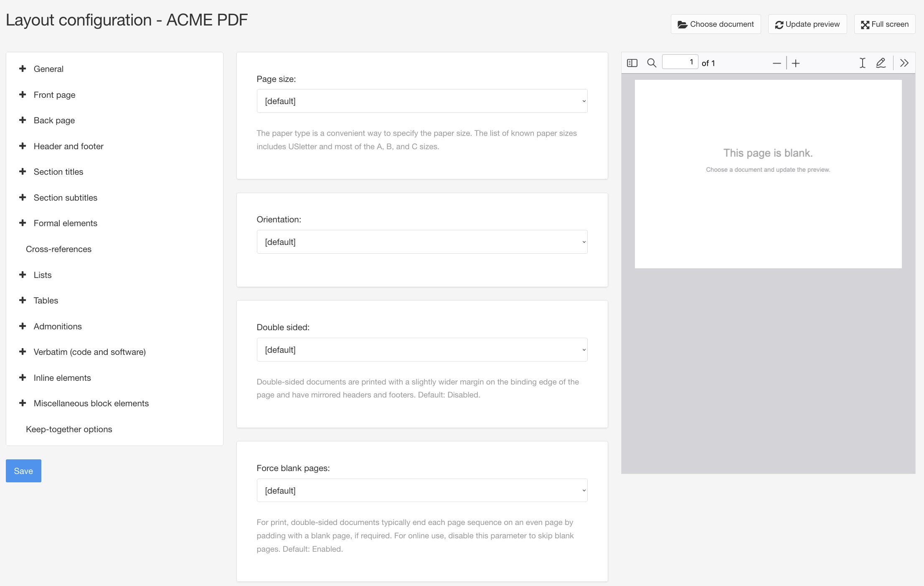Expand the General section
The height and width of the screenshot is (586, 924).
[x=48, y=69]
